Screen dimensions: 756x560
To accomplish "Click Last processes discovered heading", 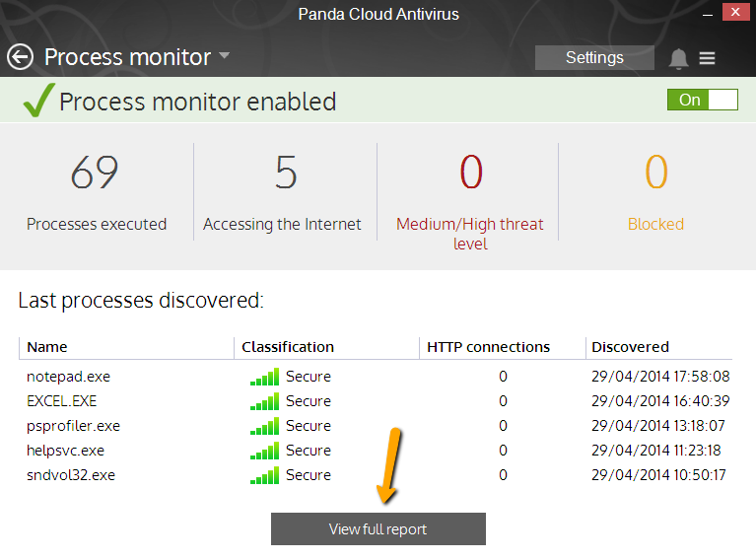I will (141, 301).
